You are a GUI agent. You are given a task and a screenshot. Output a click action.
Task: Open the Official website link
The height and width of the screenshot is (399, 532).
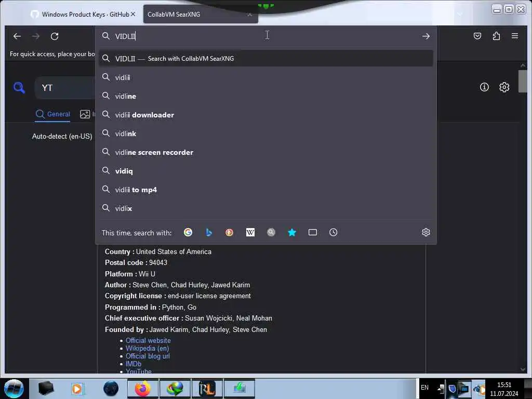(148, 340)
